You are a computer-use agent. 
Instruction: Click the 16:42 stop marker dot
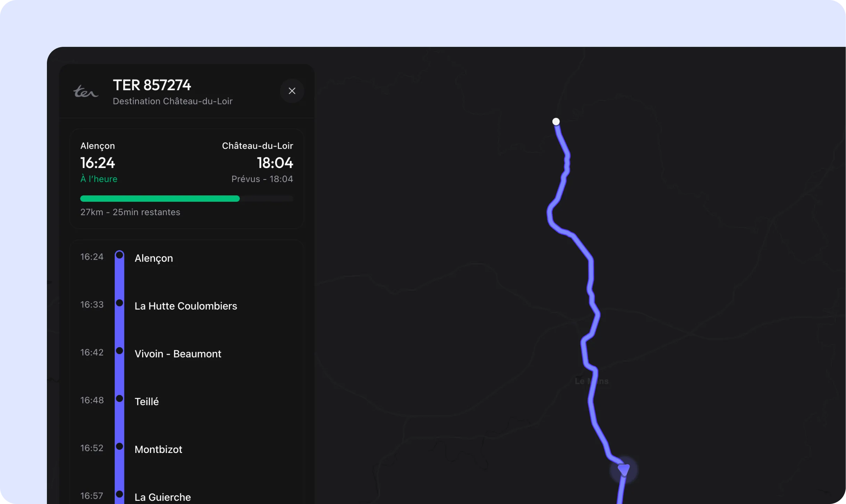click(120, 351)
